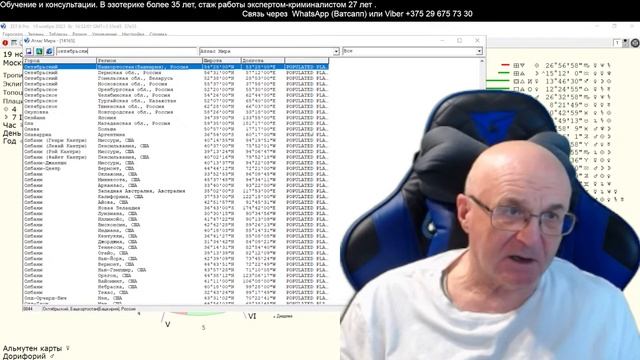This screenshot has height=360, width=640.
Task: Open the 'Справка' menu
Action: 158,34
